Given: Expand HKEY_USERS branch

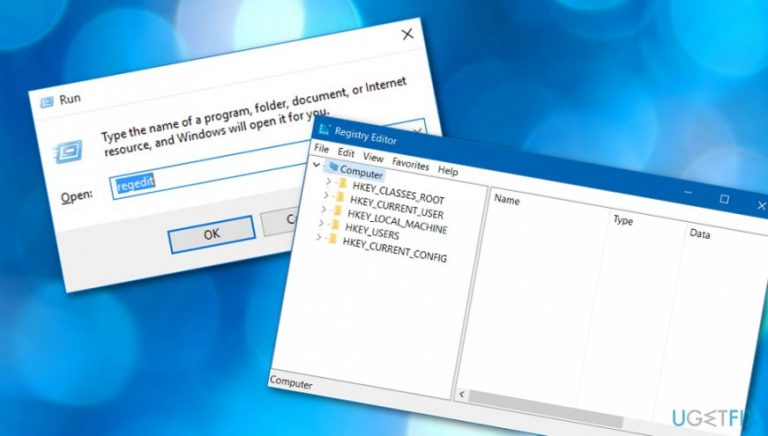Looking at the screenshot, I should 321,223.
